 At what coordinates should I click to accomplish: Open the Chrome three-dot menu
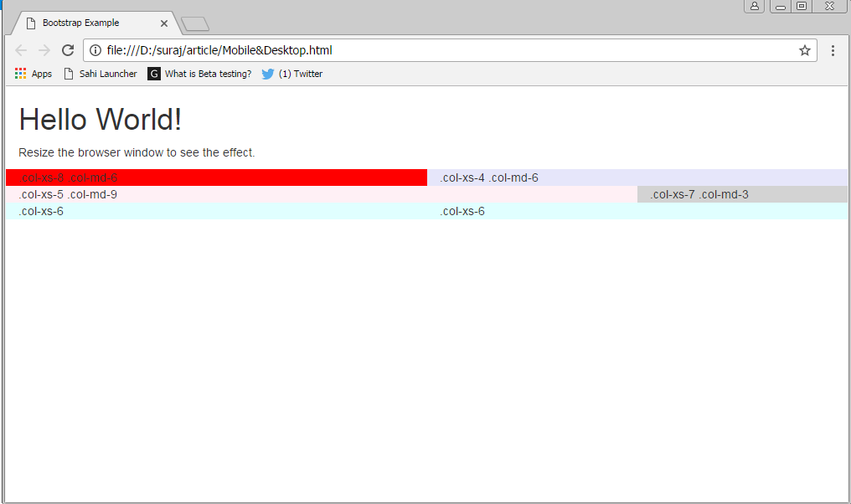833,50
